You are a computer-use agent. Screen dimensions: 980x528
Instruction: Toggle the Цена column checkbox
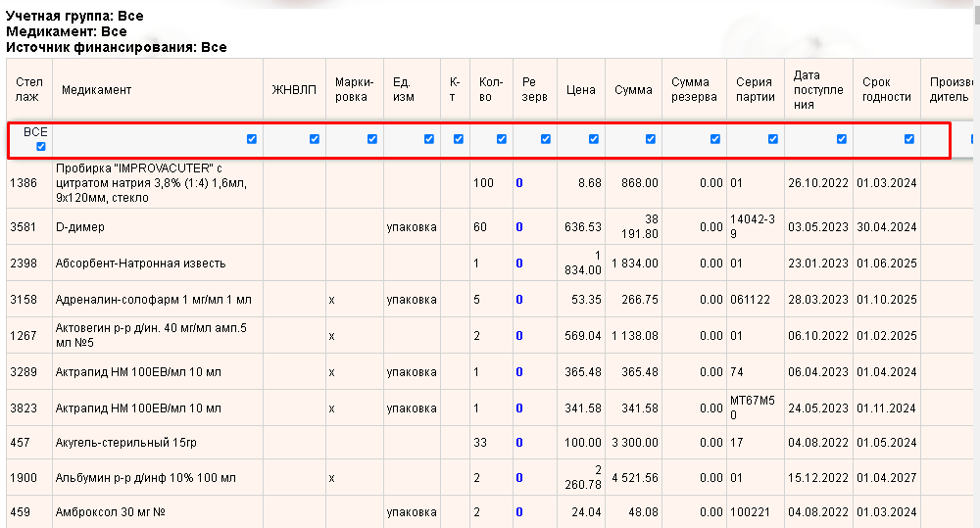coord(594,139)
